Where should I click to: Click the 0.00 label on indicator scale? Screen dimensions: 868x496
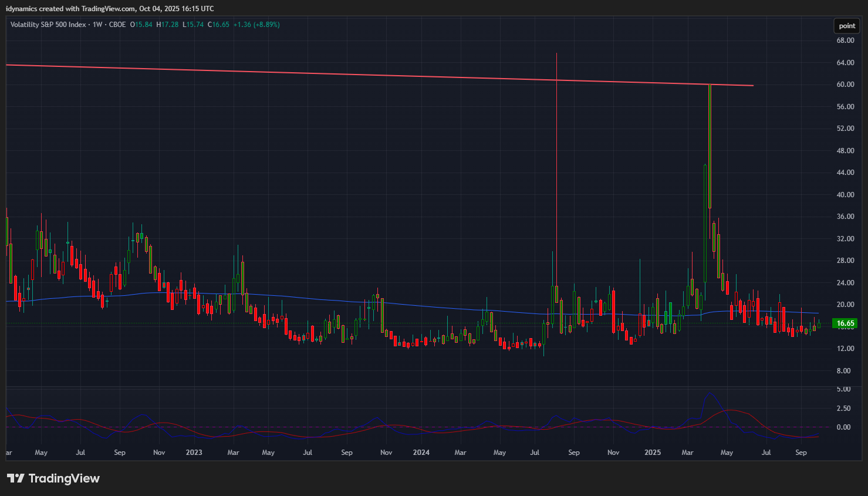(x=843, y=427)
